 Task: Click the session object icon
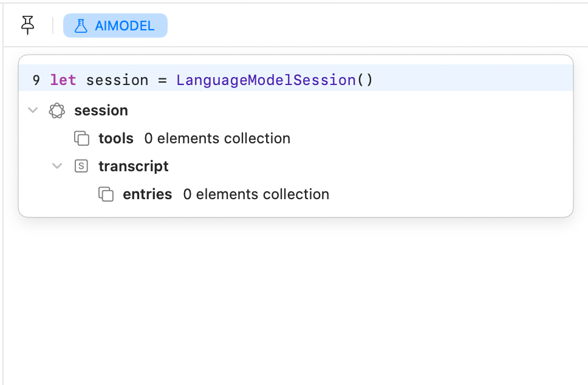(56, 111)
